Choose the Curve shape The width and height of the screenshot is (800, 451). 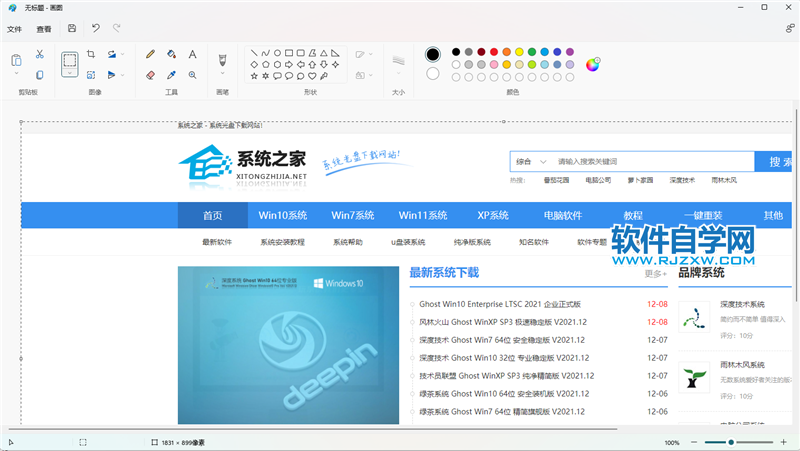265,53
